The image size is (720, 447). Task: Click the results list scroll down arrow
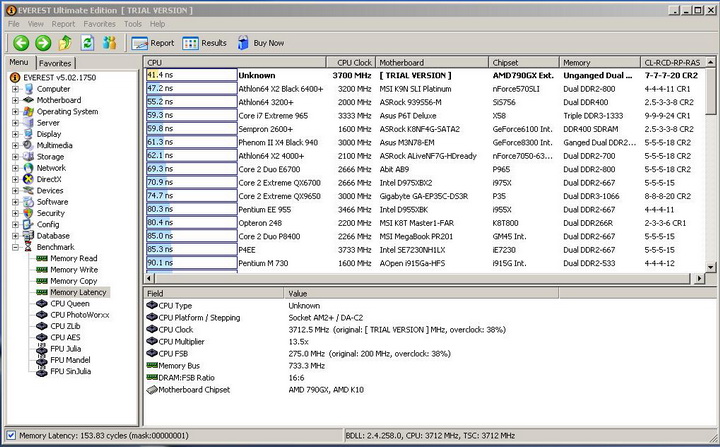click(710, 267)
